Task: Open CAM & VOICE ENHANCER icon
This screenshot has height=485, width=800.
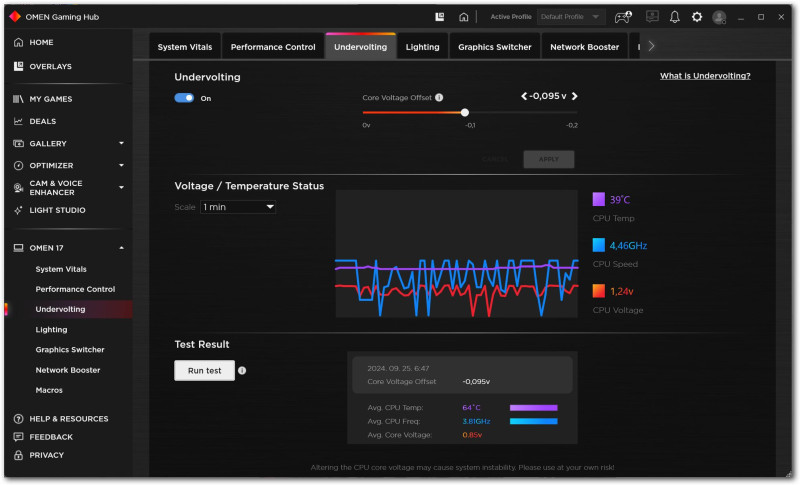Action: 18,188
